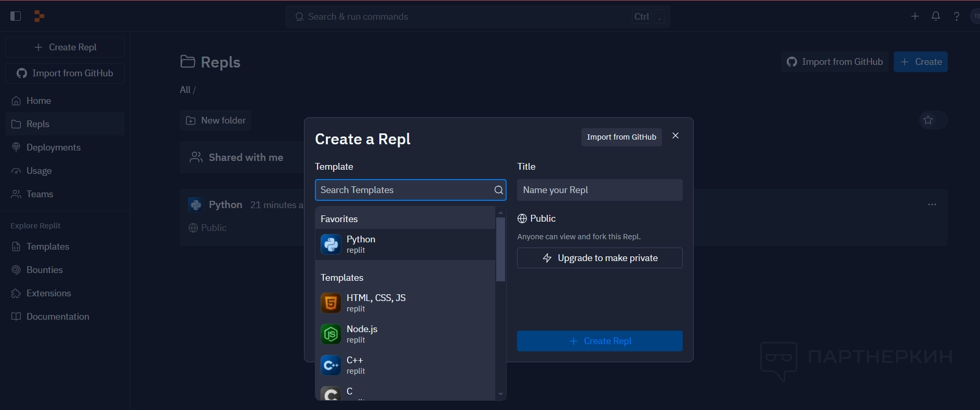The height and width of the screenshot is (410, 980).
Task: Click Create Repl in the sidebar
Action: pyautogui.click(x=65, y=47)
